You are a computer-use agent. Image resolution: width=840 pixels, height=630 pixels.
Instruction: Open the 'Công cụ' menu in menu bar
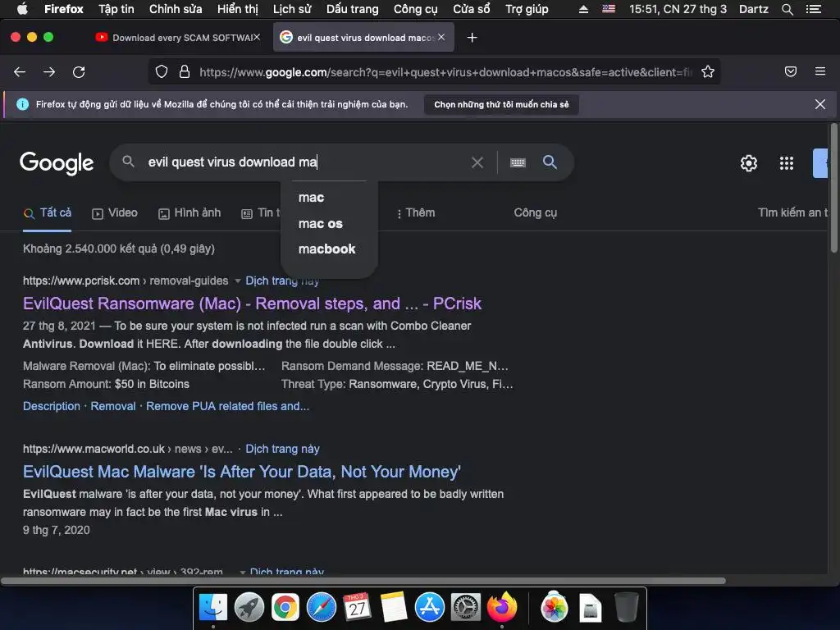coord(416,9)
